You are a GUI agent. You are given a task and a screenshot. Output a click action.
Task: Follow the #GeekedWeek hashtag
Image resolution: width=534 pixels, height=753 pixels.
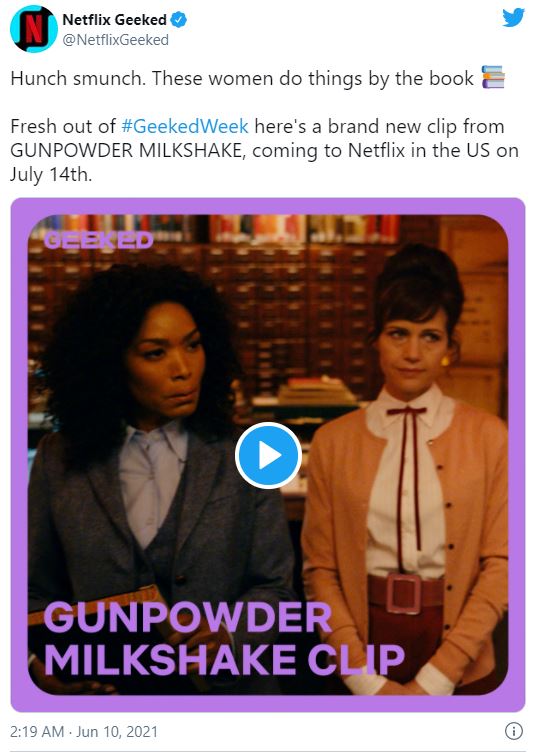(185, 127)
